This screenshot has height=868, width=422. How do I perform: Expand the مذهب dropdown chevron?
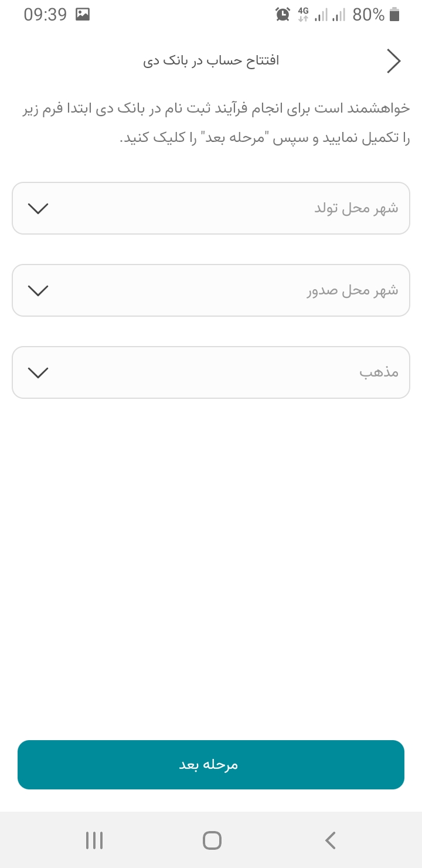(38, 373)
